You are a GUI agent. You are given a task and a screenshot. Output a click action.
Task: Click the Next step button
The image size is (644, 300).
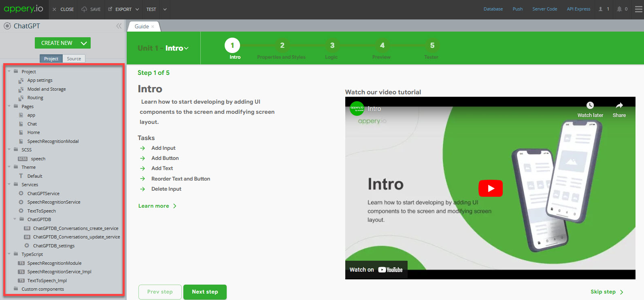pyautogui.click(x=205, y=292)
